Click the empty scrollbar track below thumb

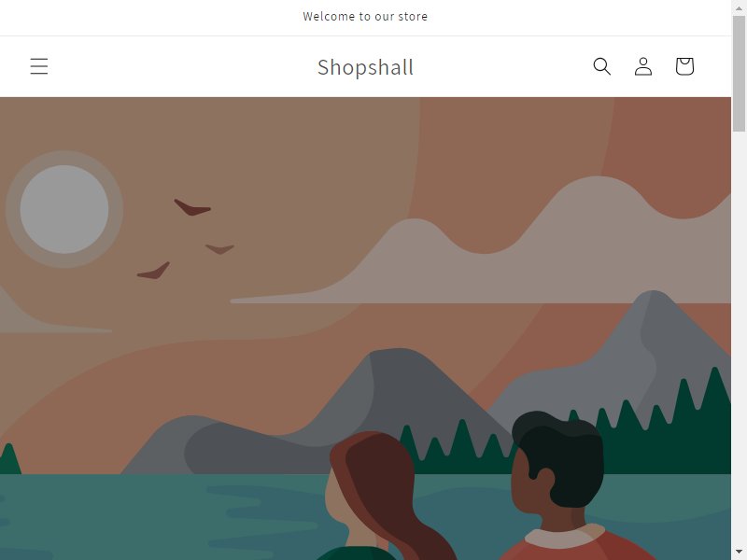(739, 338)
